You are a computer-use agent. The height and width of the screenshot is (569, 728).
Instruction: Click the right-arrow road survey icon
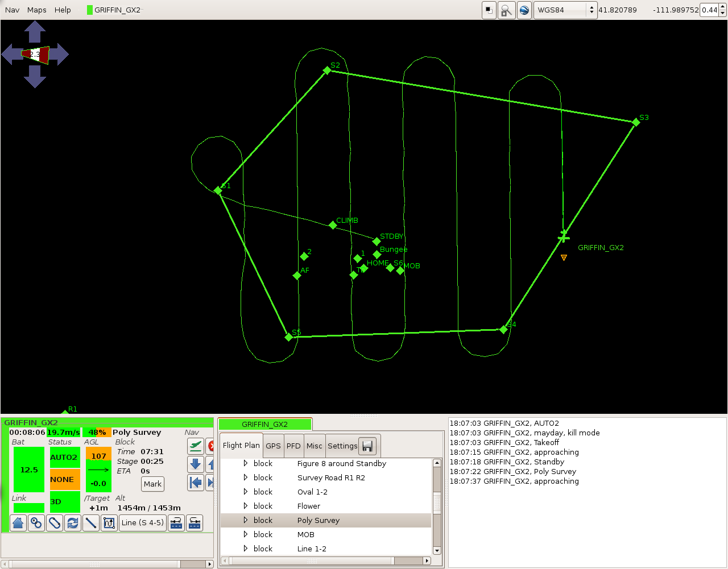[x=195, y=523]
